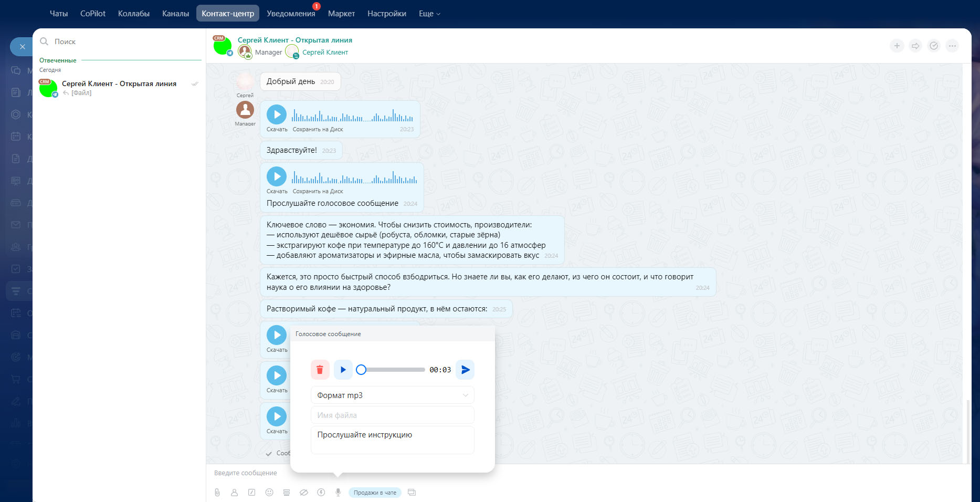Click the paperclip attach file icon

tap(217, 493)
